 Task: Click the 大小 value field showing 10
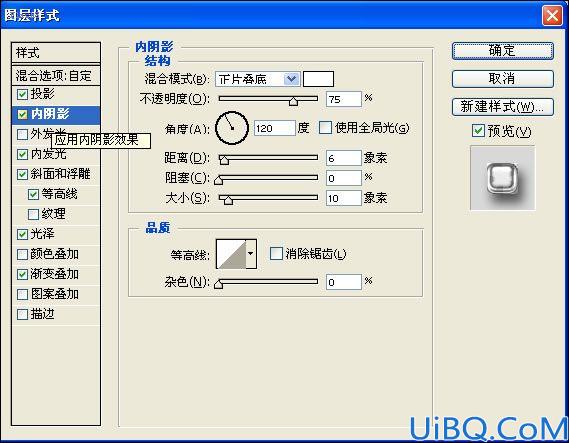344,198
